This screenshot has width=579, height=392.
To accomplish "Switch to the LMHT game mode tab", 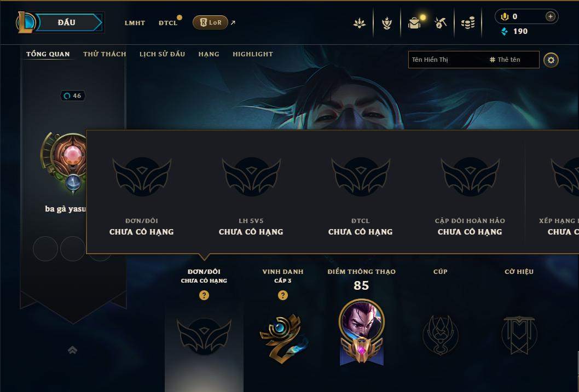I will [135, 23].
